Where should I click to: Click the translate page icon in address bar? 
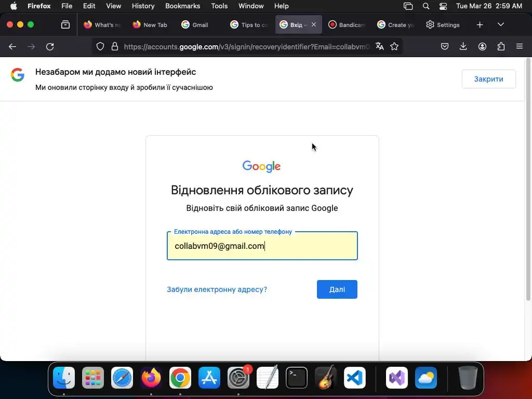point(380,46)
